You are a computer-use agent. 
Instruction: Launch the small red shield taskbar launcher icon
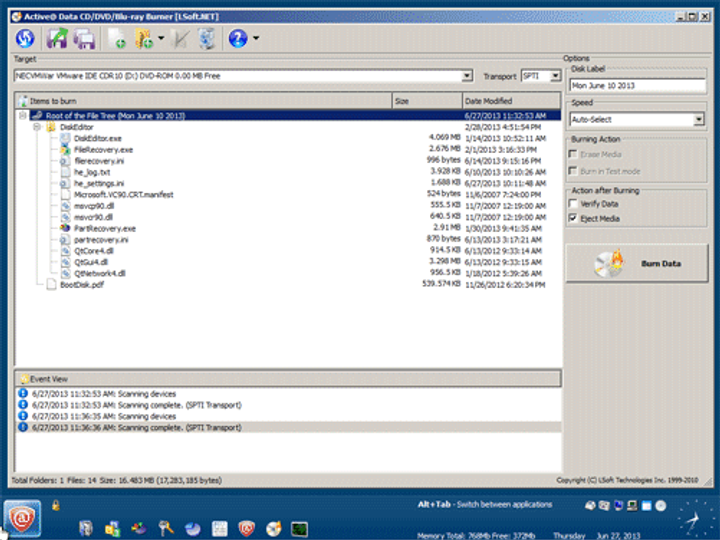(247, 529)
